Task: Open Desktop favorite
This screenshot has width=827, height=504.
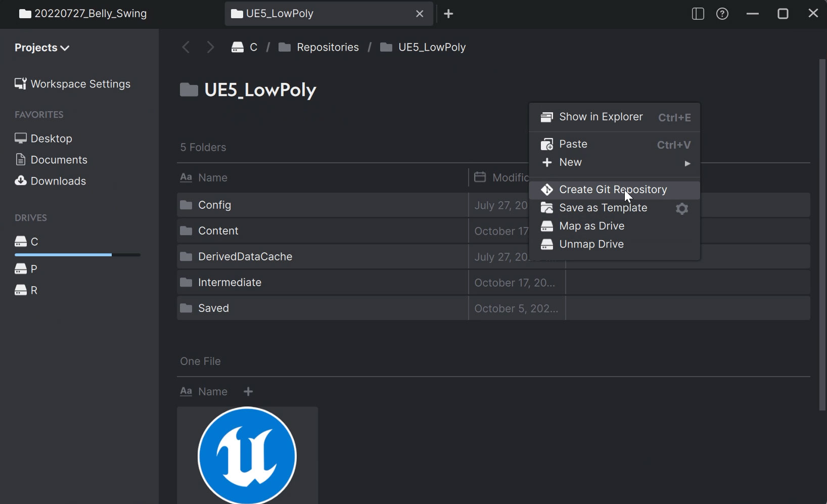Action: pos(43,139)
